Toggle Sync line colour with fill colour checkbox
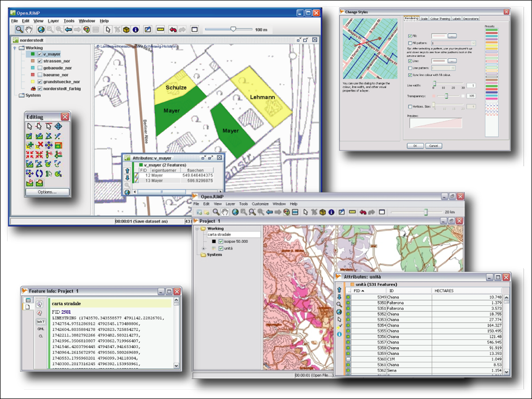The height and width of the screenshot is (399, 532). coord(410,75)
